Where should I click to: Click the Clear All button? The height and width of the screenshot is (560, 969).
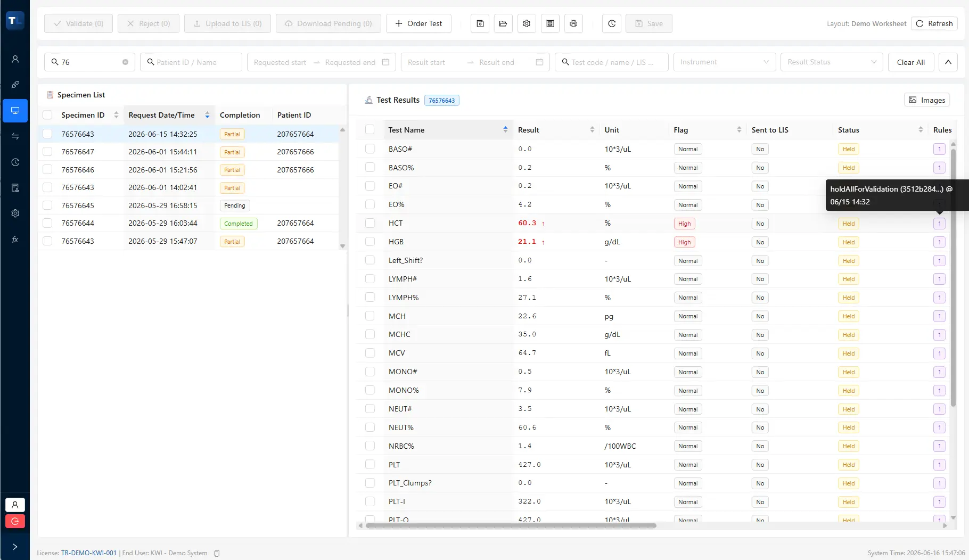910,62
